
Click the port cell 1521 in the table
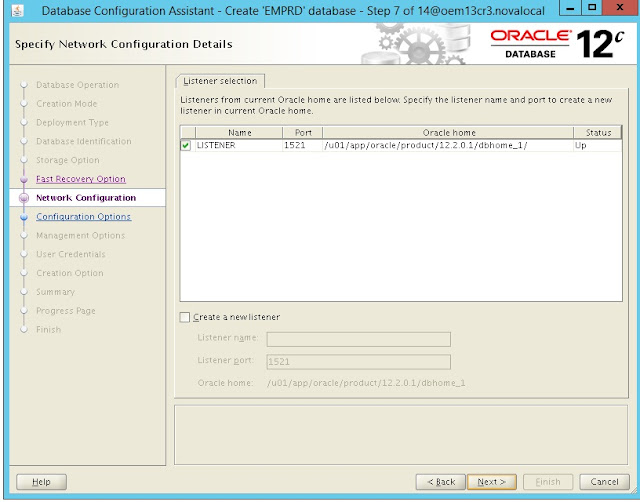303,146
